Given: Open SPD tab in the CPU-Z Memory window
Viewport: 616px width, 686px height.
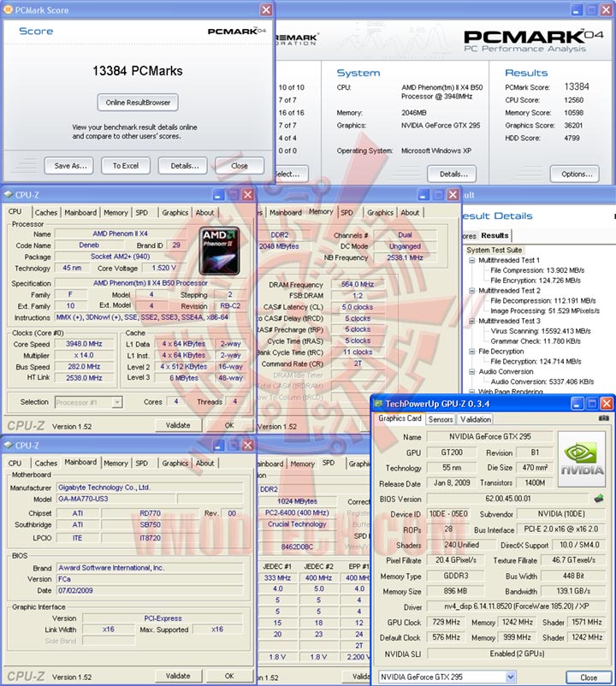Looking at the screenshot, I should pyautogui.click(x=347, y=213).
